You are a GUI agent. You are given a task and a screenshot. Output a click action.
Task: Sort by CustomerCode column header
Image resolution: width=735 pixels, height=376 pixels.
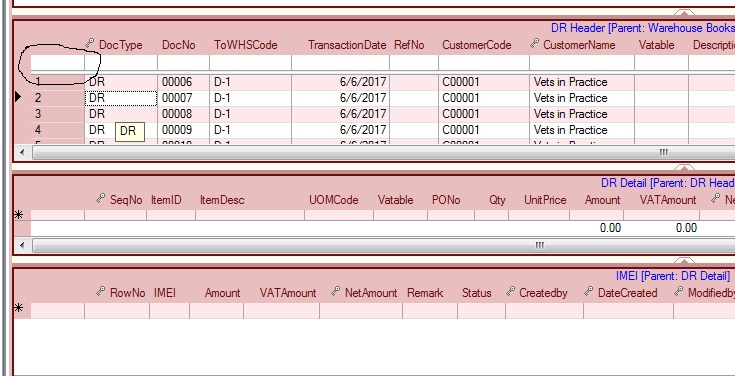coord(476,45)
